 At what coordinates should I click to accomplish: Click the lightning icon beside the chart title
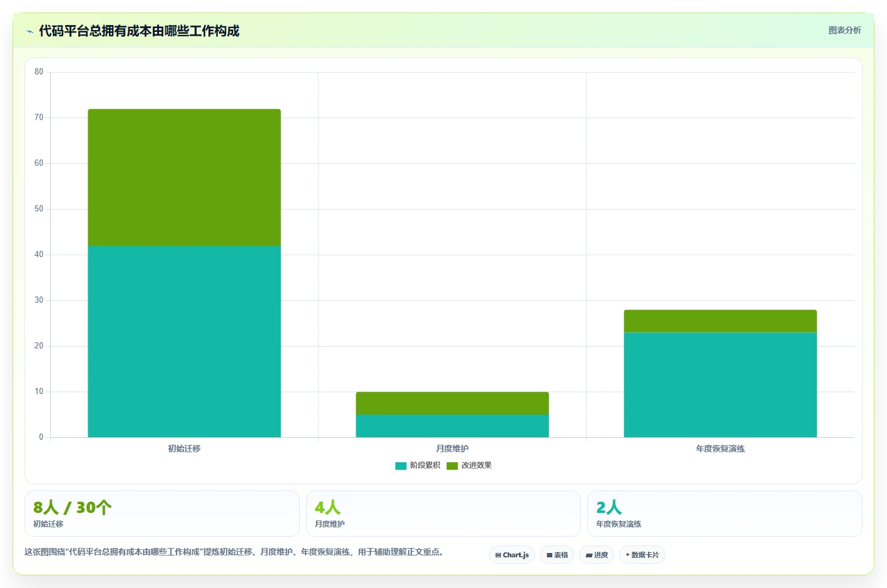(x=29, y=31)
